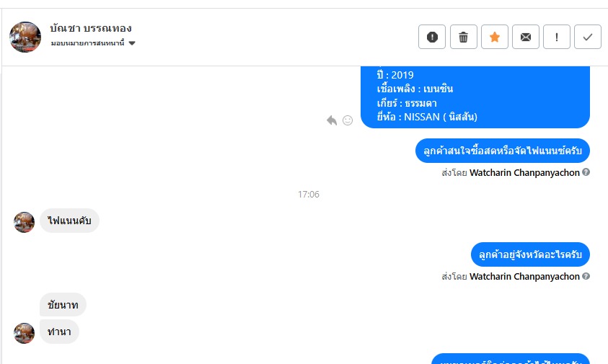Open emoji reaction smiley beside NISSAN message
This screenshot has width=608, height=364.
[348, 120]
